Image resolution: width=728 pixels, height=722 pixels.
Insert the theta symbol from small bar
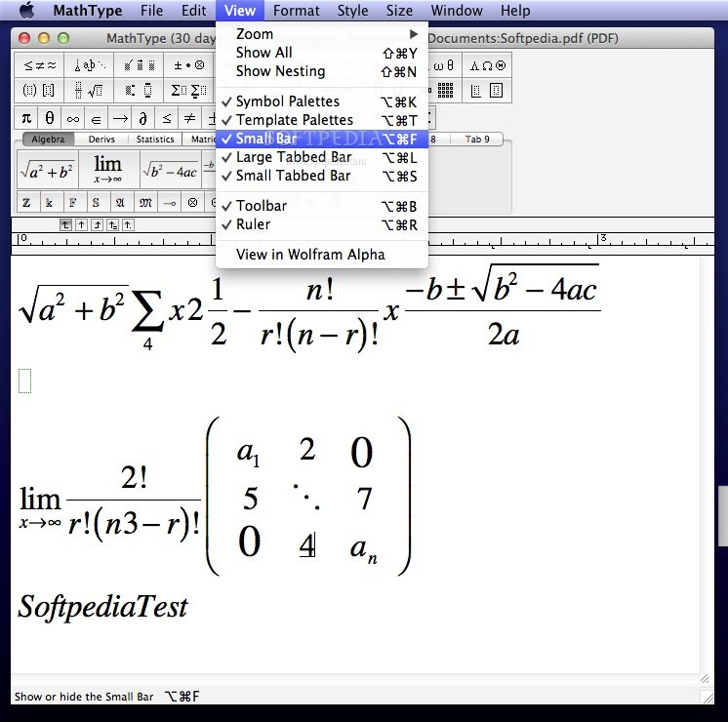click(x=50, y=118)
